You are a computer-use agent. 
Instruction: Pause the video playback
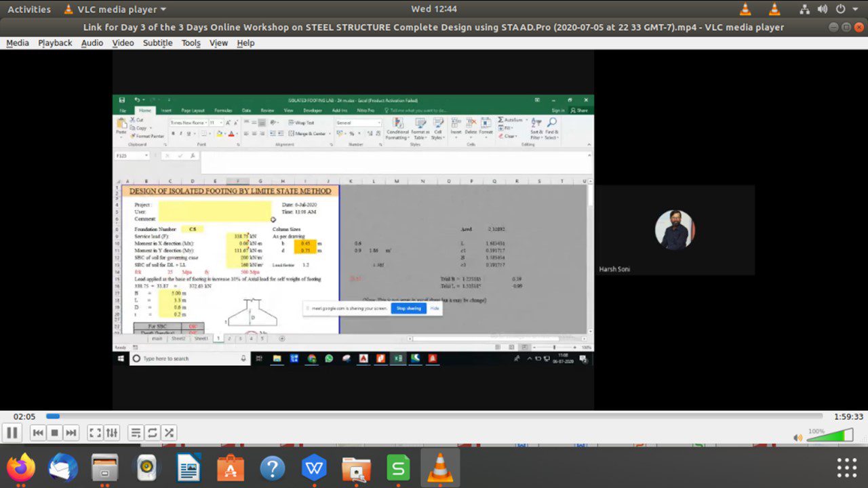click(12, 432)
